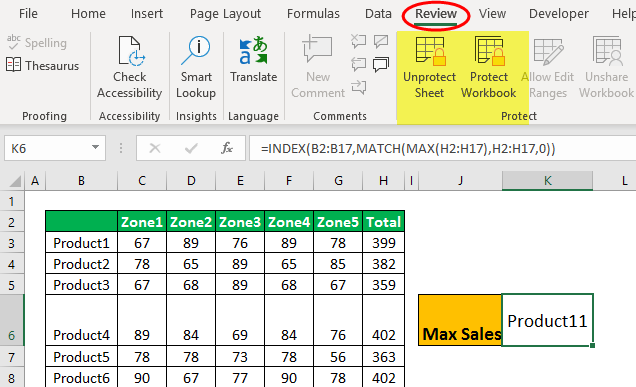The image size is (636, 387).
Task: Click the Select All corner triangle
Action: click(x=15, y=181)
